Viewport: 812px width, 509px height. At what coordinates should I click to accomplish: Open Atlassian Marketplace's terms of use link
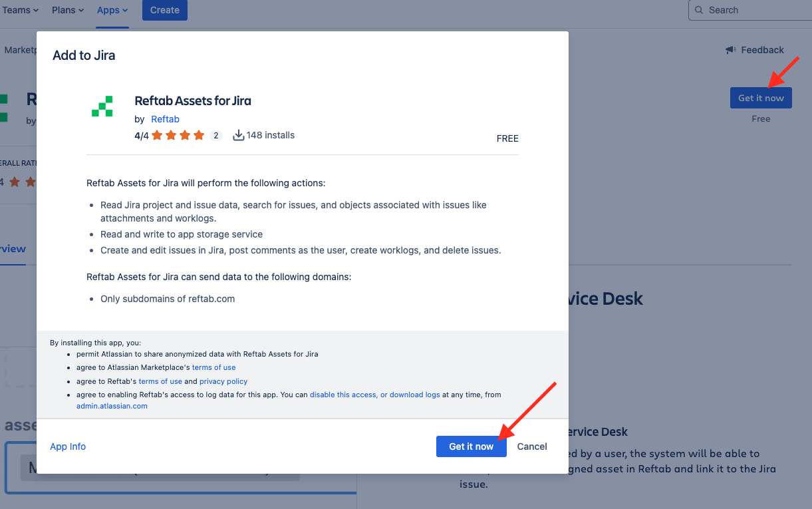213,367
